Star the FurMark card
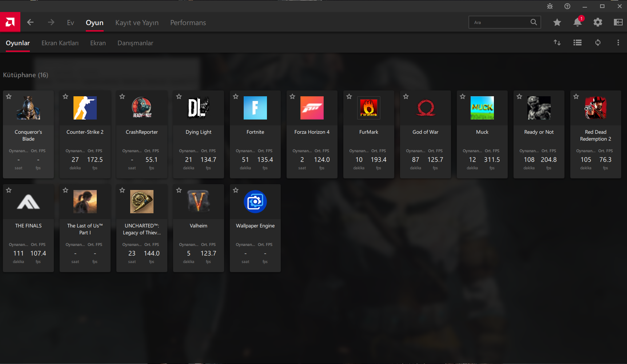This screenshot has height=364, width=627. pyautogui.click(x=349, y=96)
